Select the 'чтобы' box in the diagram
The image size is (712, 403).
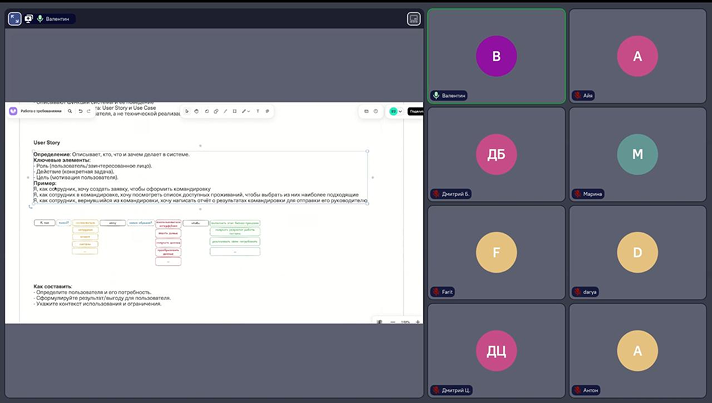(x=196, y=223)
